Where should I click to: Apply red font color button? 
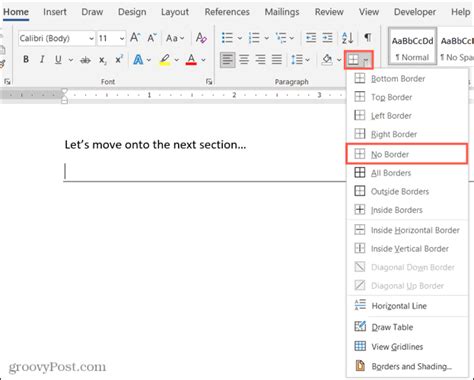(x=191, y=60)
